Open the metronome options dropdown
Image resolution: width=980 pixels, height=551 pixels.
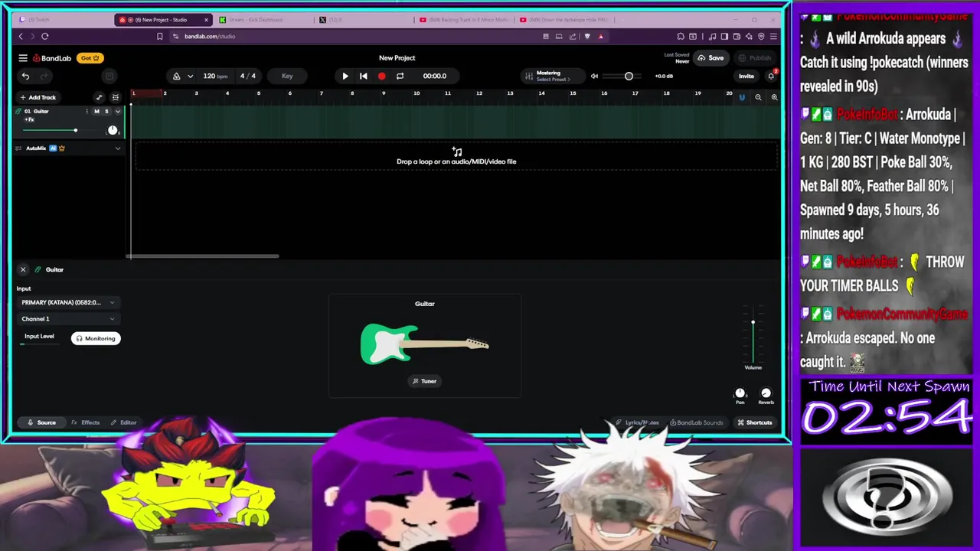(190, 76)
